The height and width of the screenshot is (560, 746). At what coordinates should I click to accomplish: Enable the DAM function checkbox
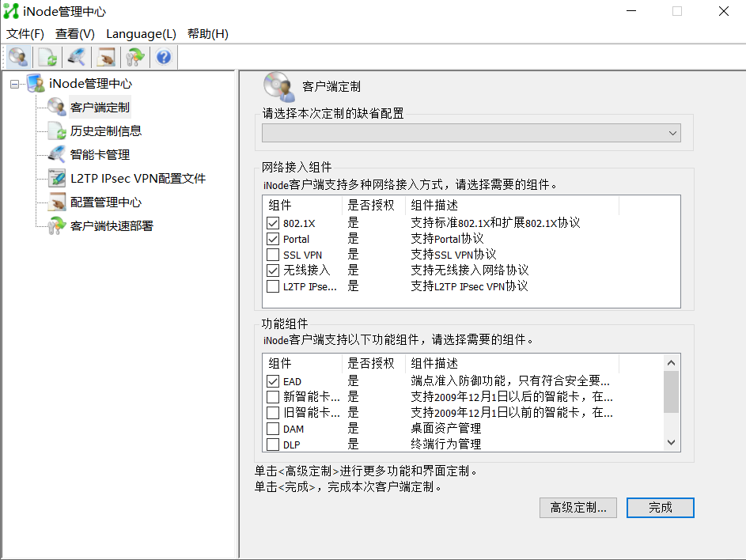273,429
